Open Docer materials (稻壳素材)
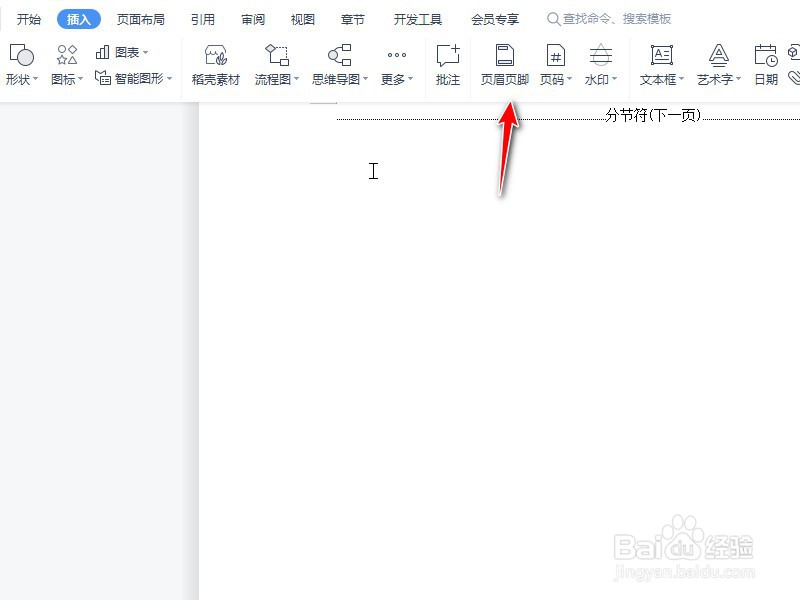 (x=215, y=65)
